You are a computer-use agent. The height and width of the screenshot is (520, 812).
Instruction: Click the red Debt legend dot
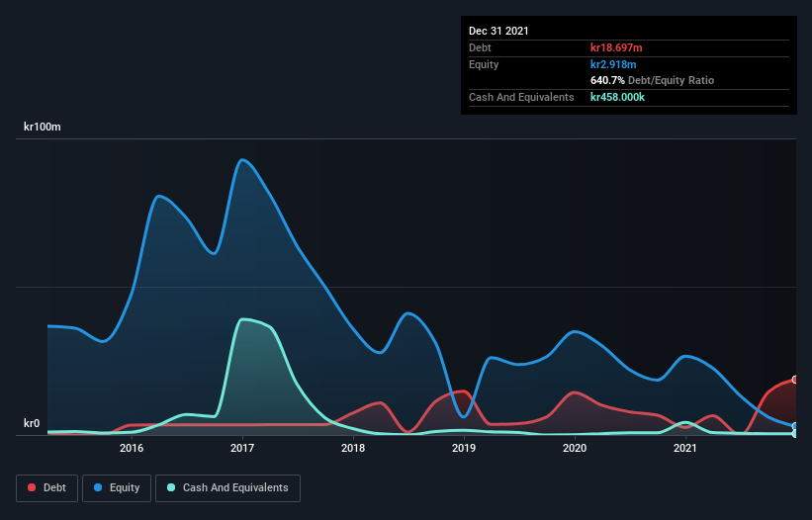tap(32, 487)
